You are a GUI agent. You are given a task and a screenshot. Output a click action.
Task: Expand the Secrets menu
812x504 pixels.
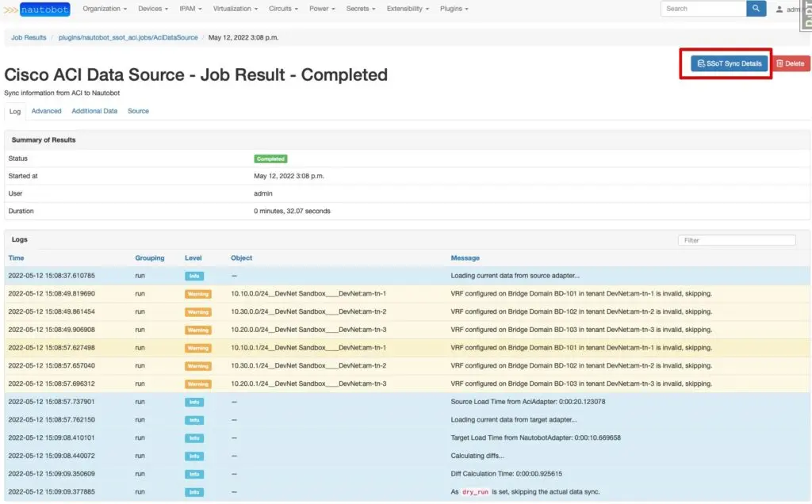361,9
